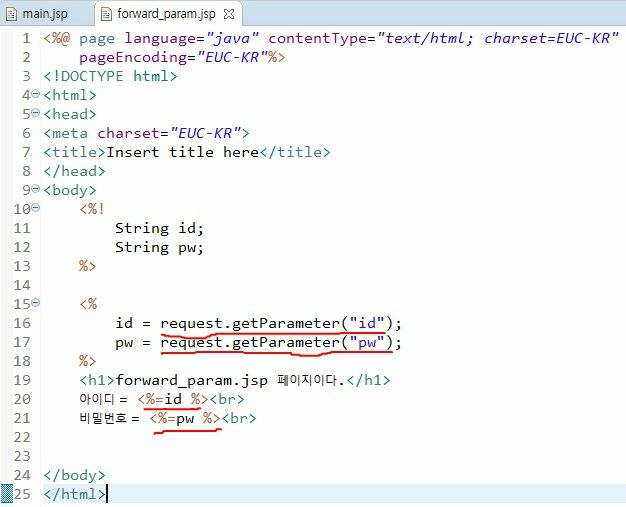
Task: Click request.getParameter("pw") on line 17
Action: point(276,343)
